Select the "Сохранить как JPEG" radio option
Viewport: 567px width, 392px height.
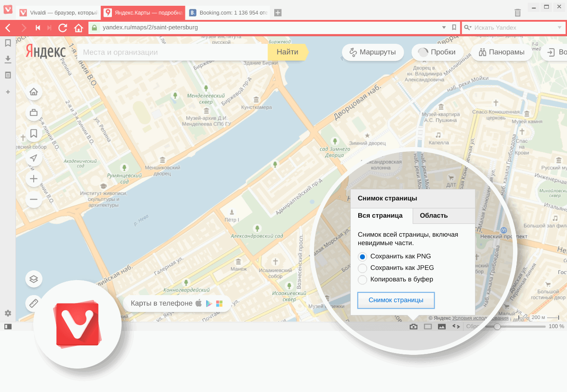tap(362, 268)
